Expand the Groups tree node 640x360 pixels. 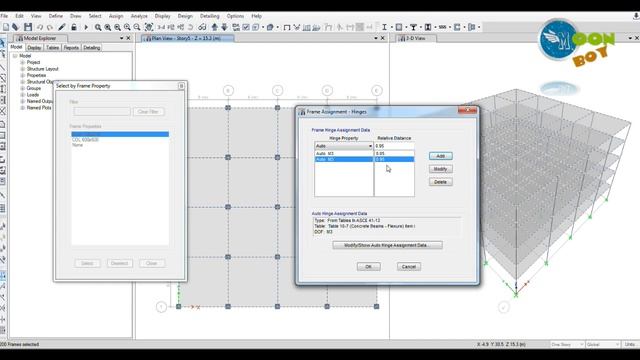[x=23, y=88]
